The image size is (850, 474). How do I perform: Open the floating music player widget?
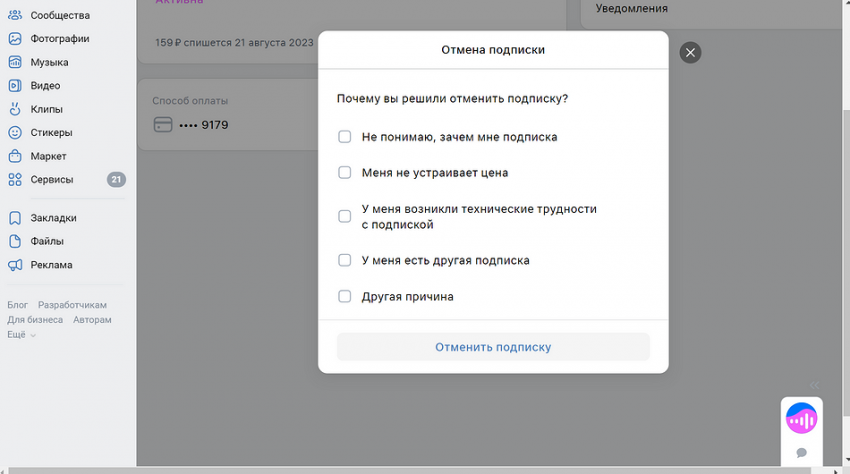tap(801, 418)
